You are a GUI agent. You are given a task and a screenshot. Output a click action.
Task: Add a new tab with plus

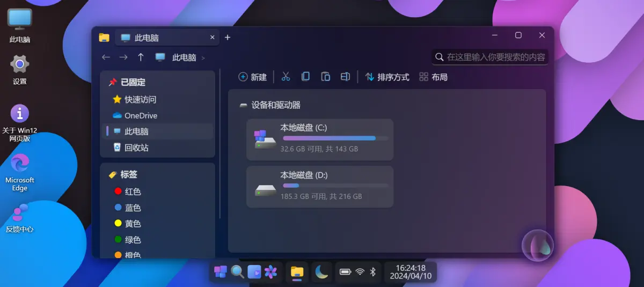228,38
